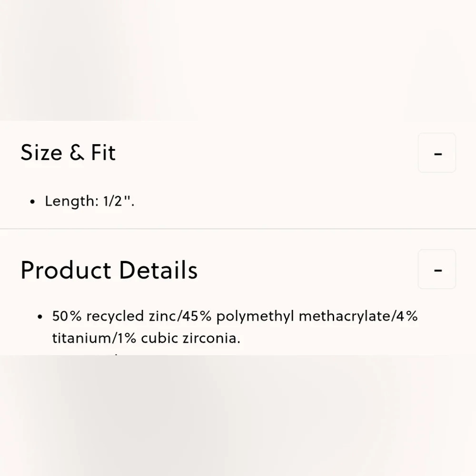Click the blurred area below Product Details

click(x=238, y=416)
